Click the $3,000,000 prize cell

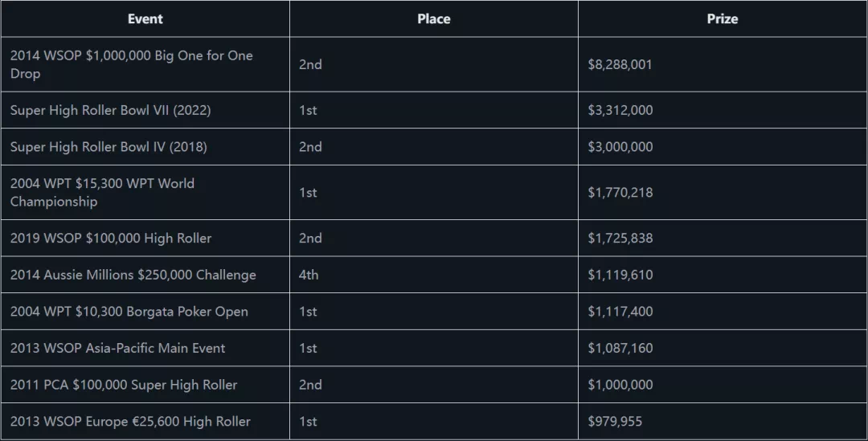620,147
